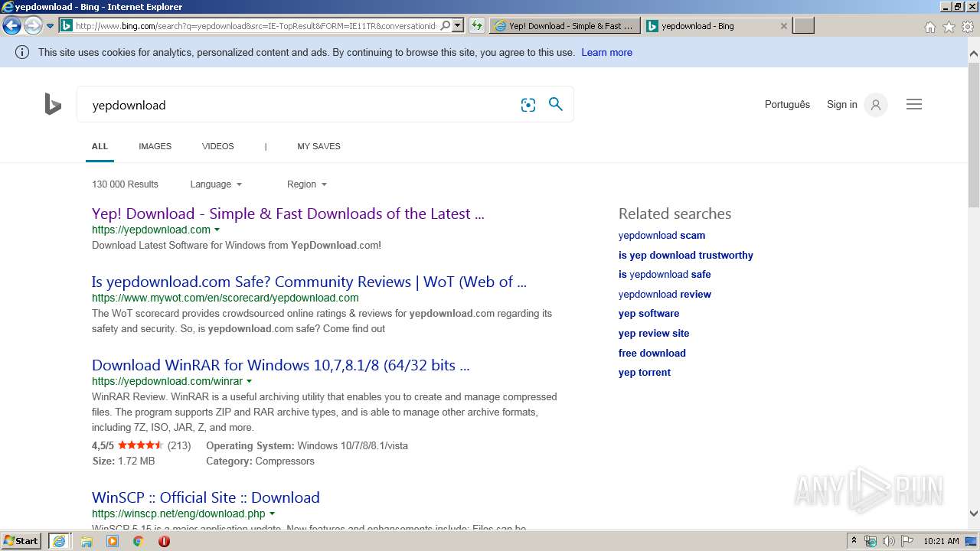Image resolution: width=980 pixels, height=551 pixels.
Task: Open the MY SAVES tab
Action: point(318,146)
